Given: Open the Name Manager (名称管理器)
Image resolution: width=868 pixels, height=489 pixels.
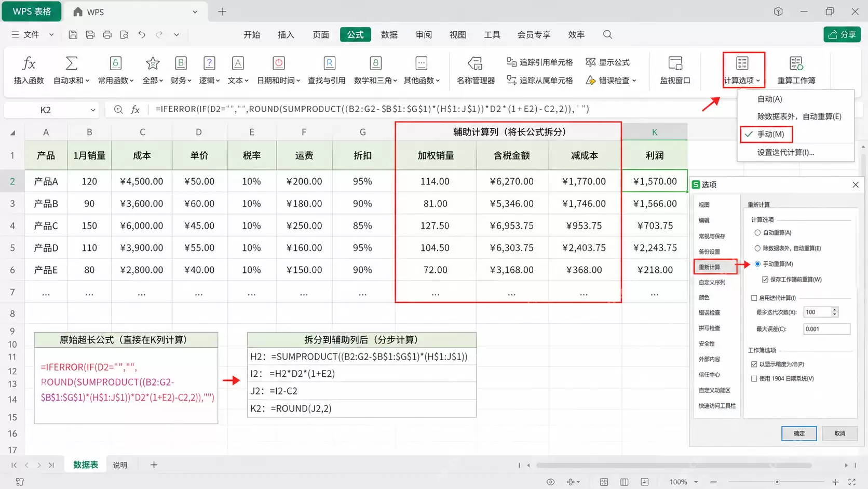Looking at the screenshot, I should point(475,70).
